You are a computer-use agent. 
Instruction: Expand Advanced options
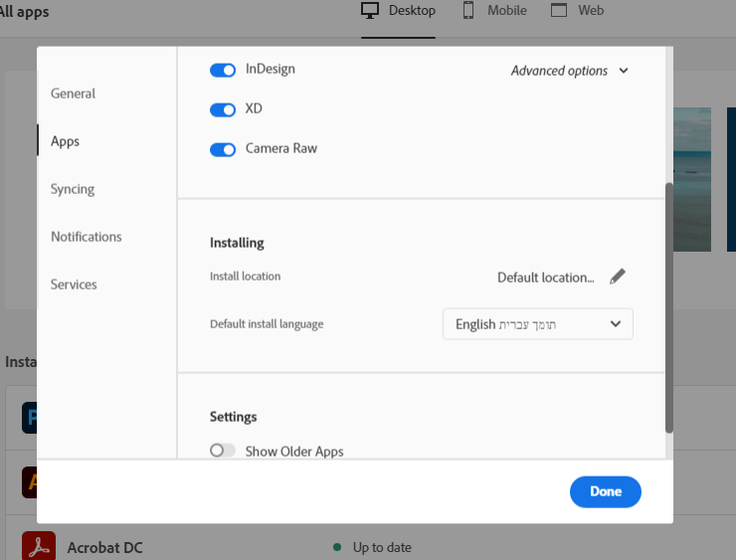(x=570, y=71)
